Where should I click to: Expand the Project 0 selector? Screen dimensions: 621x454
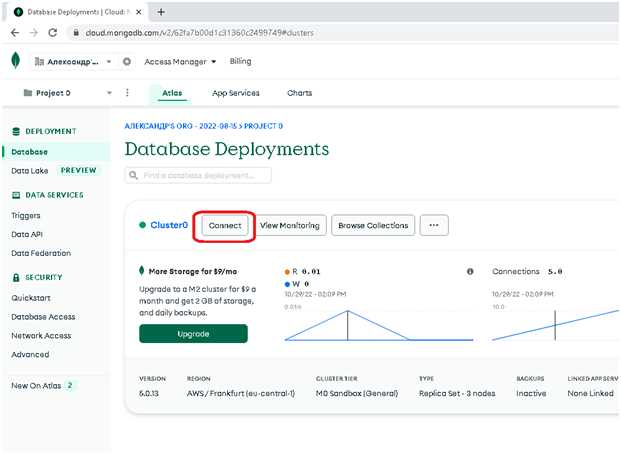click(109, 93)
